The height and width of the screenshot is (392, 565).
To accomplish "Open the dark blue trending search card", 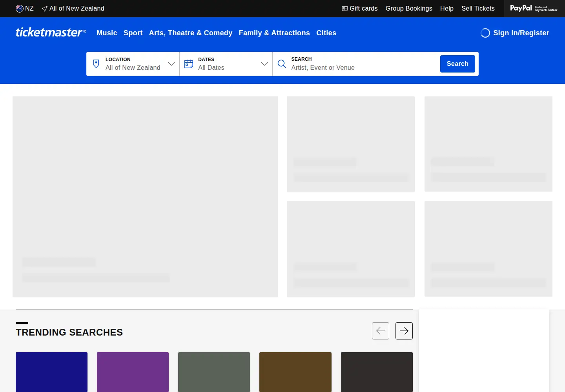I will [x=51, y=372].
